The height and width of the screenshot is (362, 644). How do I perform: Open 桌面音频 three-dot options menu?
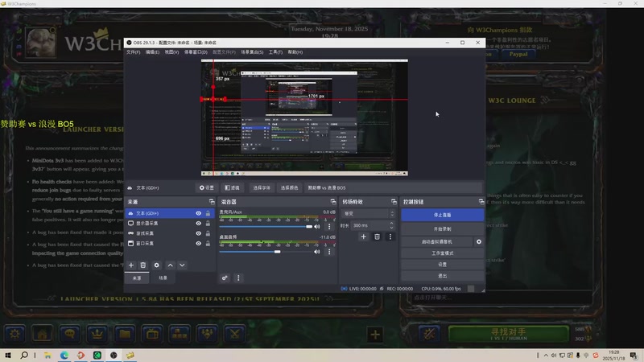click(x=329, y=252)
